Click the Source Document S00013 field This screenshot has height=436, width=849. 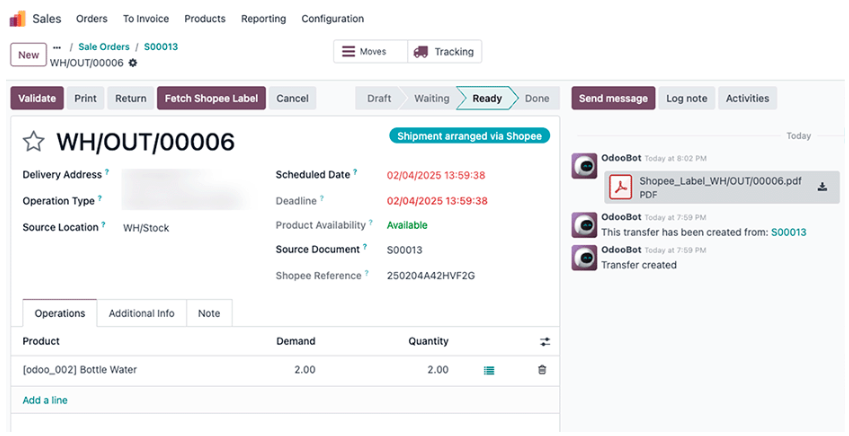(404, 250)
